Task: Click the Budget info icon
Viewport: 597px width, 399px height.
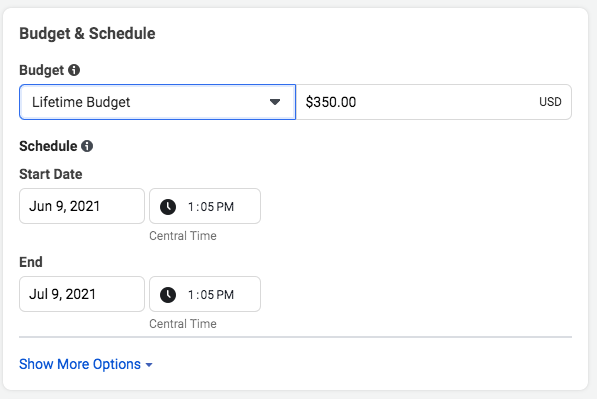Action: click(74, 70)
